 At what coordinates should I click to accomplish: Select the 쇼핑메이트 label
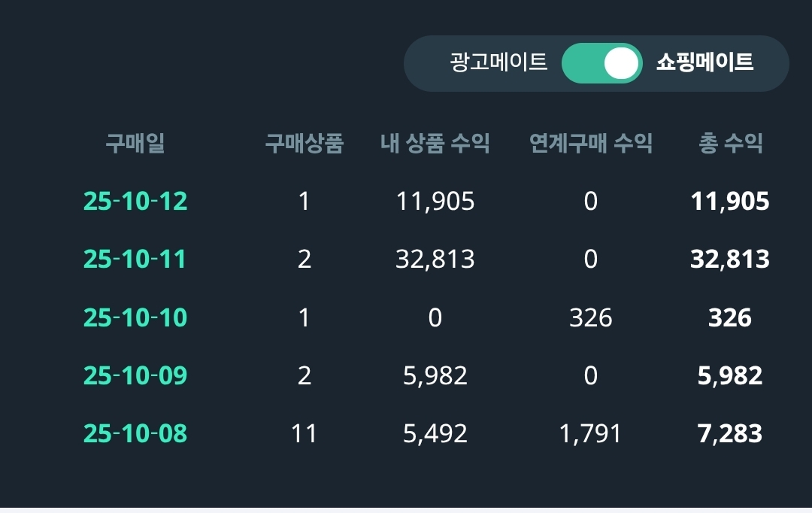(704, 64)
